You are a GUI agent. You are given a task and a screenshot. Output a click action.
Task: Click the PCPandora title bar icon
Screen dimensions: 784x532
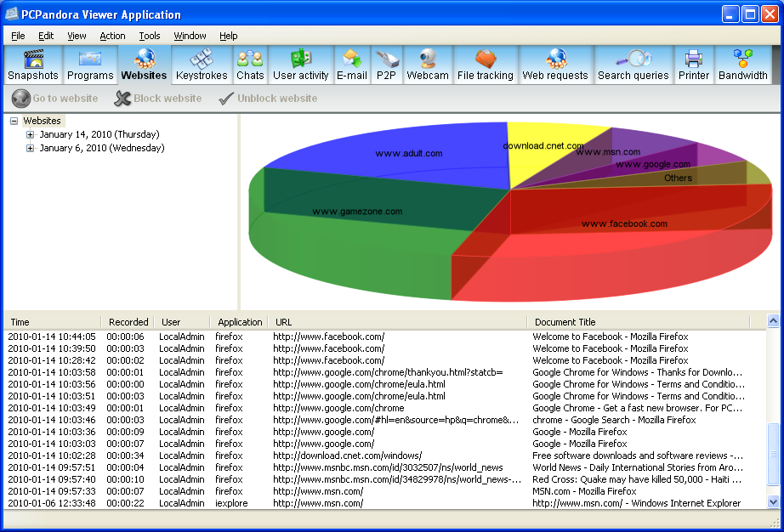[12, 14]
